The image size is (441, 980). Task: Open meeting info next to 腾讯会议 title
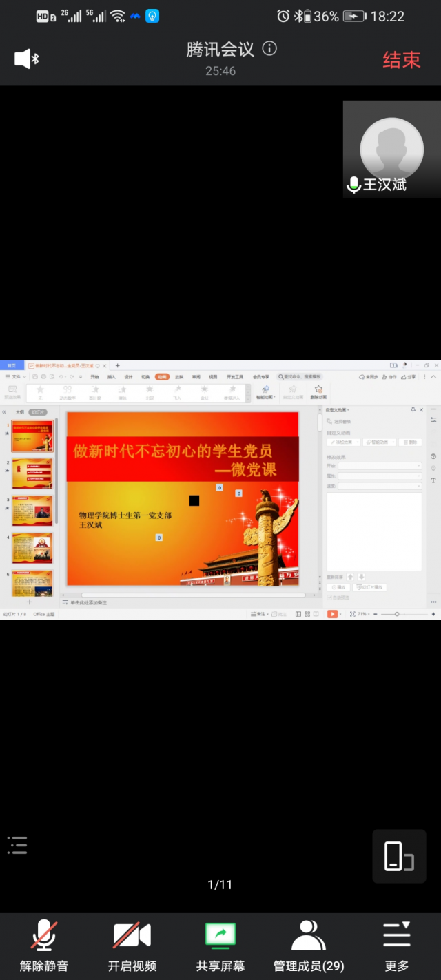(x=270, y=49)
